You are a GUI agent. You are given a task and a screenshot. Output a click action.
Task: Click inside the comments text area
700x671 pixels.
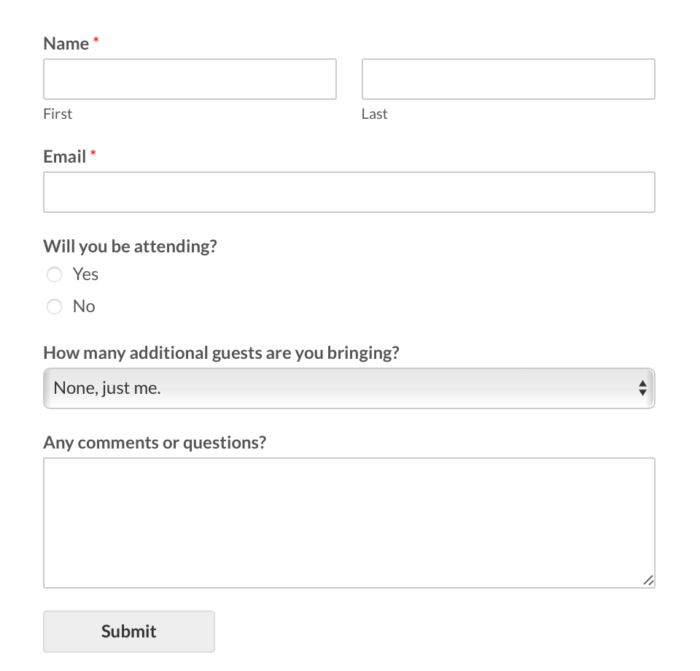click(x=349, y=522)
